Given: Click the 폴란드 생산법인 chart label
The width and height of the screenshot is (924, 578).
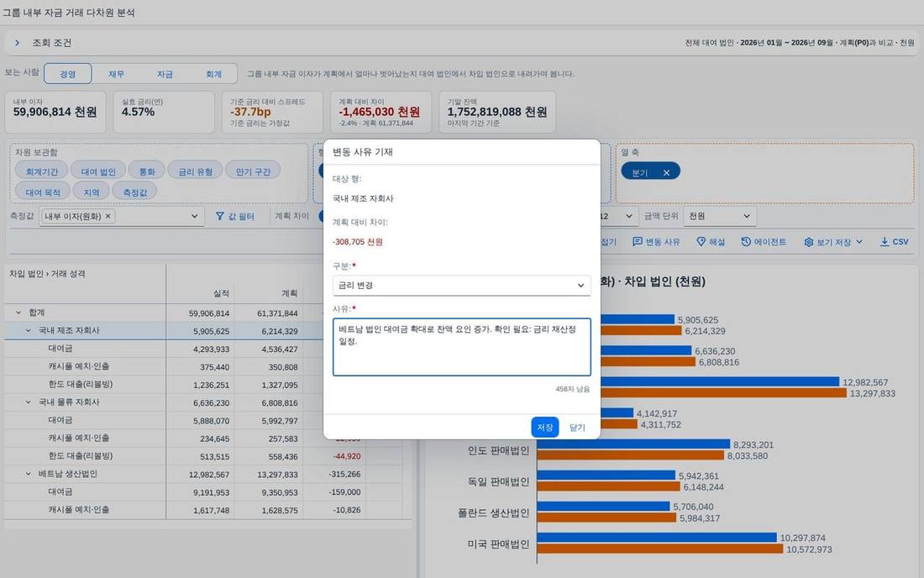Looking at the screenshot, I should [x=493, y=512].
